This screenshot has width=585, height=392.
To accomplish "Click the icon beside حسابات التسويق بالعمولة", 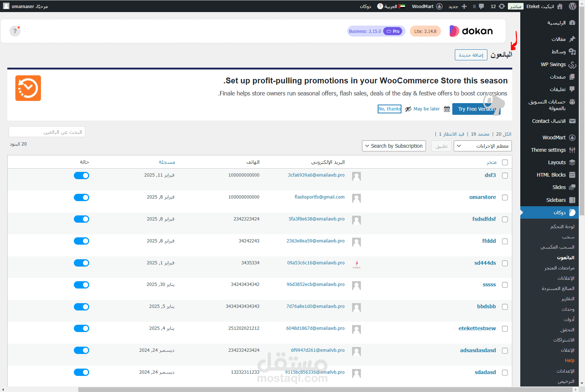I will click(x=572, y=102).
